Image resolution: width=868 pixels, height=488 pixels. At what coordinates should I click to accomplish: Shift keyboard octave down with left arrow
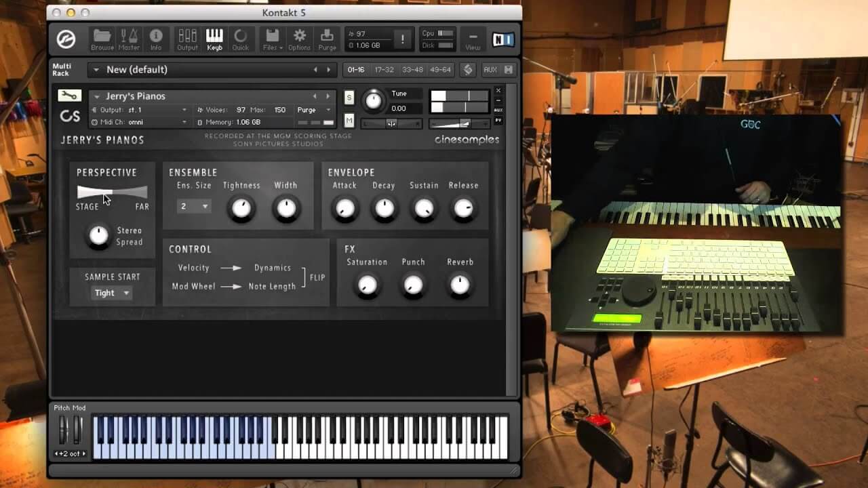[58, 453]
